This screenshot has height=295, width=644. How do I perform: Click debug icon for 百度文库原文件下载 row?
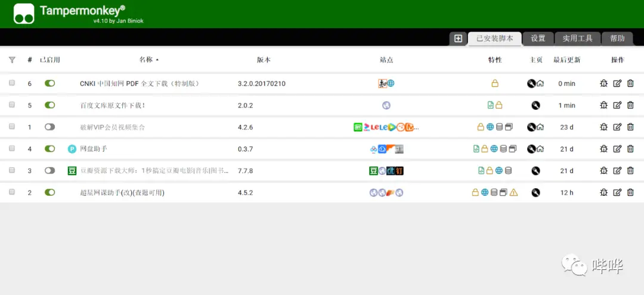pyautogui.click(x=603, y=105)
